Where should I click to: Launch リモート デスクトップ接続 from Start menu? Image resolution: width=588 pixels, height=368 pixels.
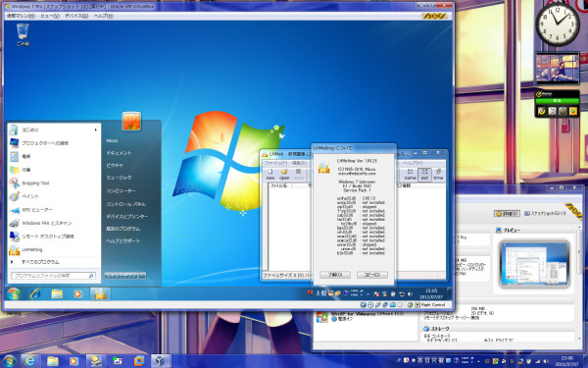tap(54, 237)
